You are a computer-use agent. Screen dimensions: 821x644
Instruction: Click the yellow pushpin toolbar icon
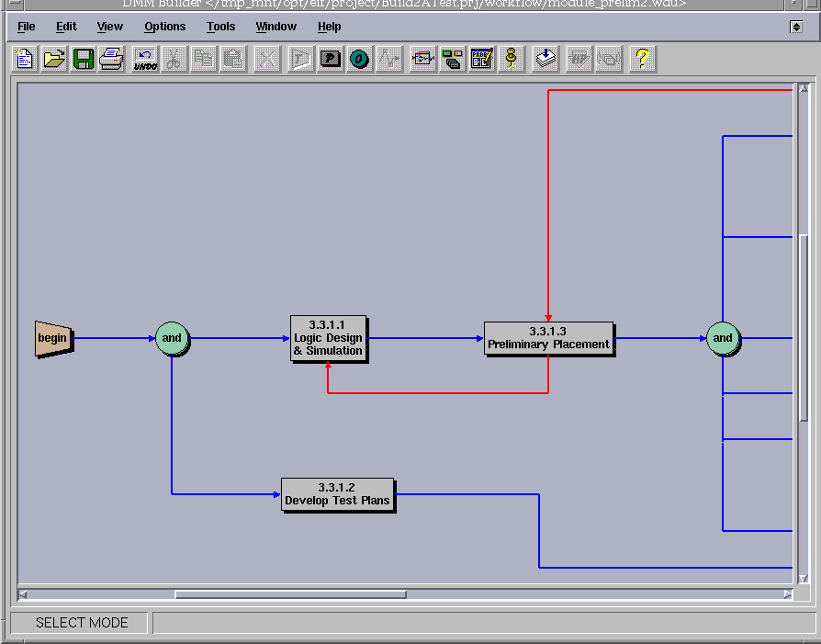(512, 60)
